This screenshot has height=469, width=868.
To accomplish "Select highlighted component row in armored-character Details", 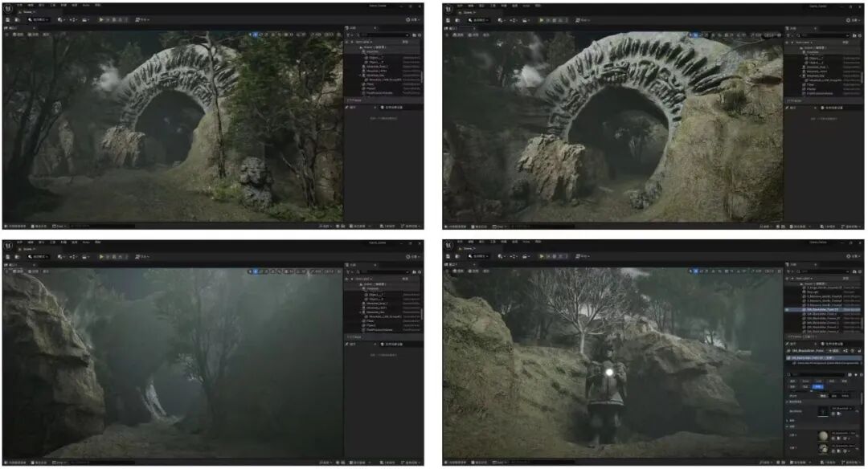I will point(823,358).
